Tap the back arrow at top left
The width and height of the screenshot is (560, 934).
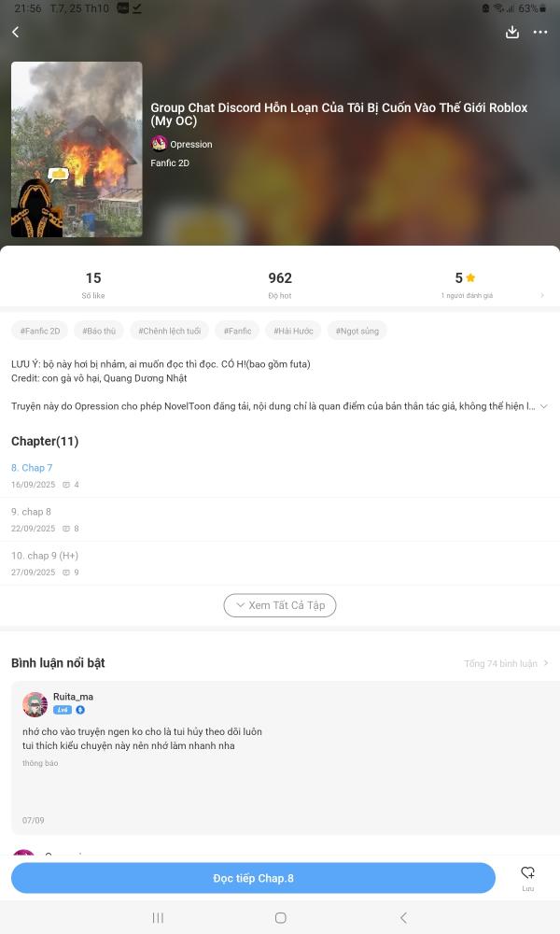[16, 32]
